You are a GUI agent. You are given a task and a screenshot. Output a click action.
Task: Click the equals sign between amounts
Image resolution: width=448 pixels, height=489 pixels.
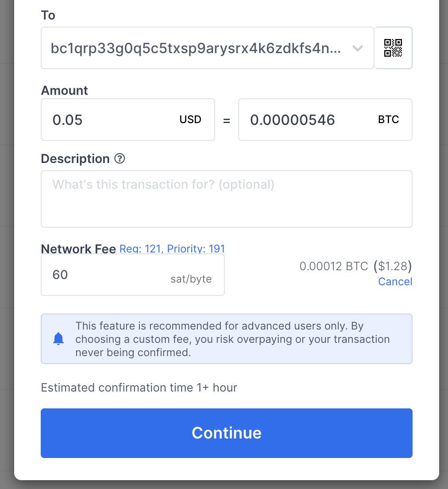(x=227, y=120)
